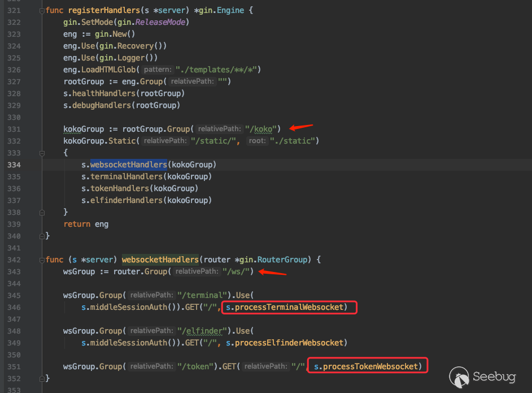The image size is (532, 393).
Task: Click gin.New() on line 323
Action: 115,34
